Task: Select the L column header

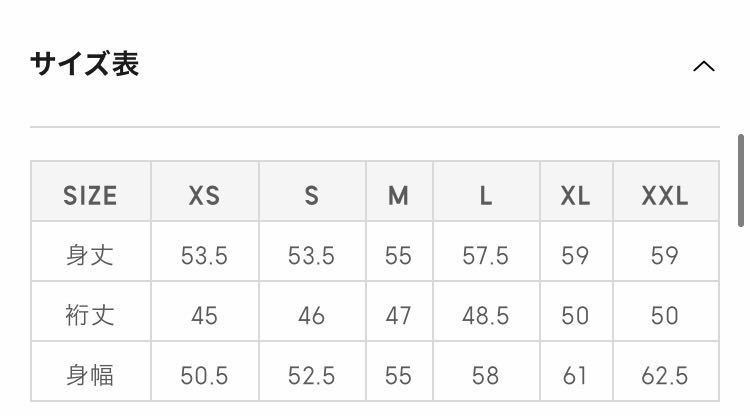Action: (486, 195)
